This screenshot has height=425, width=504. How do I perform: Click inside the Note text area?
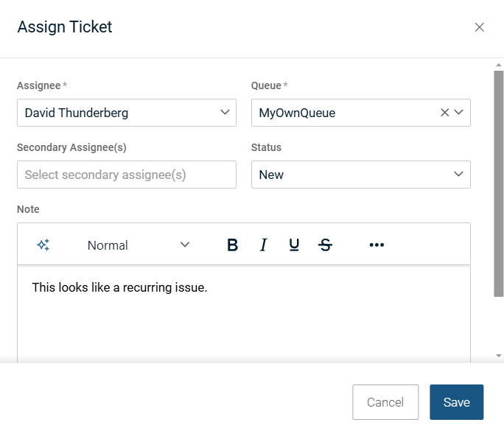coord(243,317)
